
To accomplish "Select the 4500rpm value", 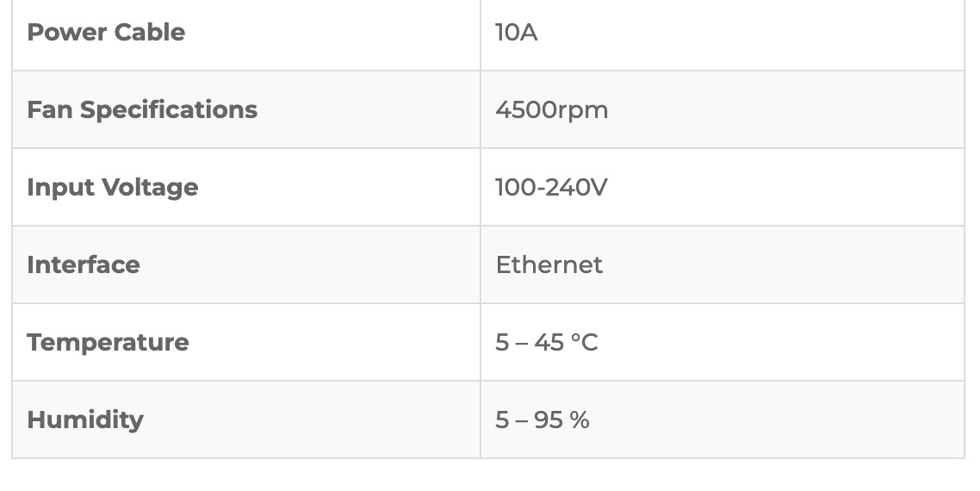I will click(551, 110).
